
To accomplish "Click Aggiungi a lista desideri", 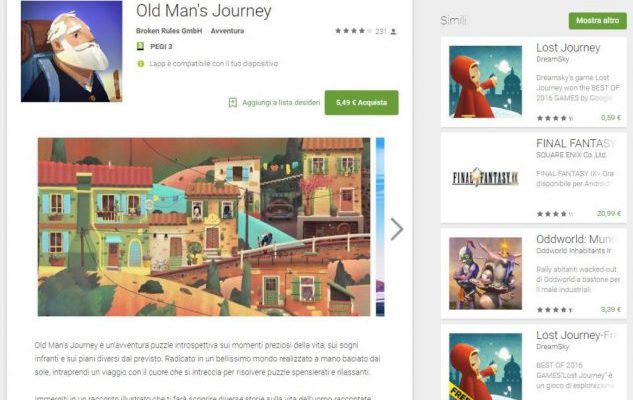I will [281, 103].
